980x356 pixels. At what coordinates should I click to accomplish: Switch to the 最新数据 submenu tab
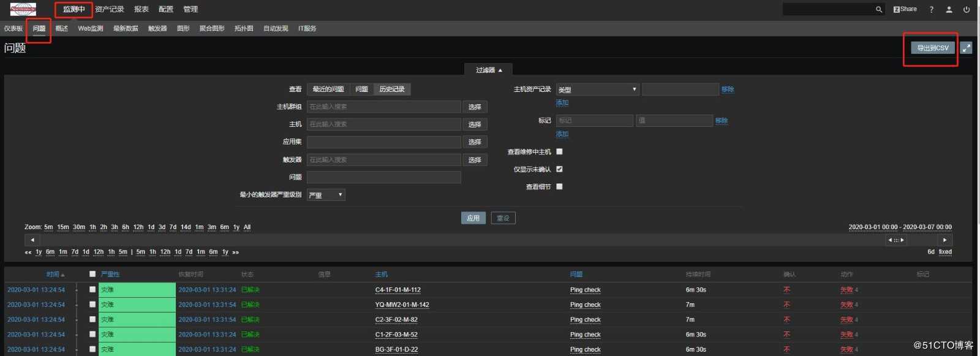(x=126, y=28)
